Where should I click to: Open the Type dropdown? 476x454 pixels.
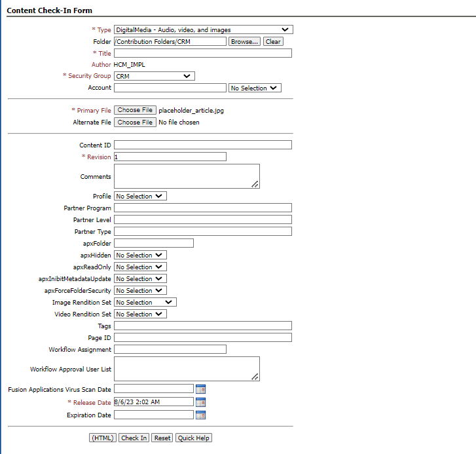tap(204, 29)
